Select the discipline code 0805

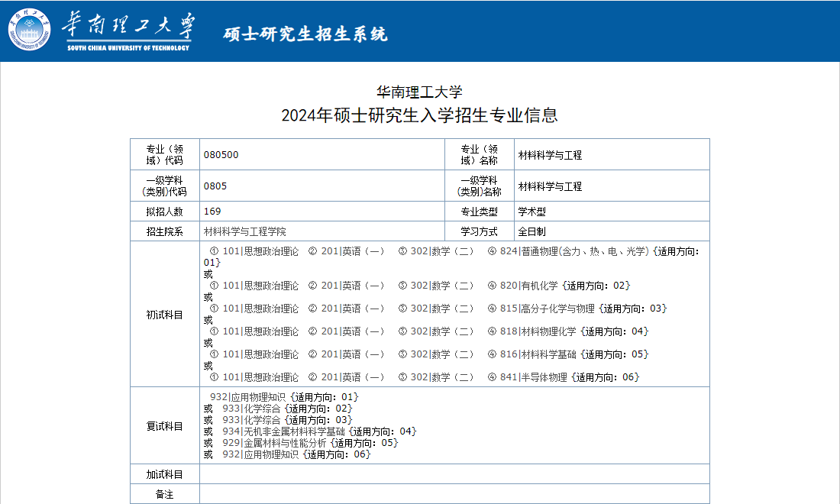[x=215, y=186]
